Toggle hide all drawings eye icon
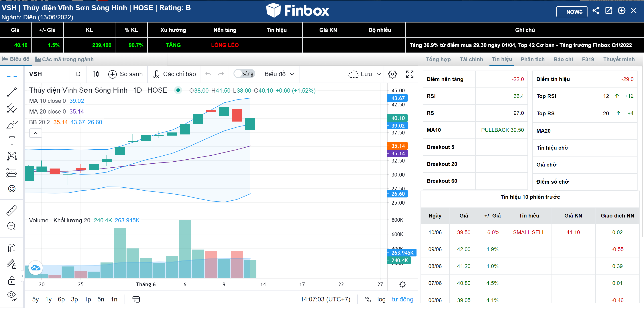Viewport: 644px width, 317px height. coord(12,295)
